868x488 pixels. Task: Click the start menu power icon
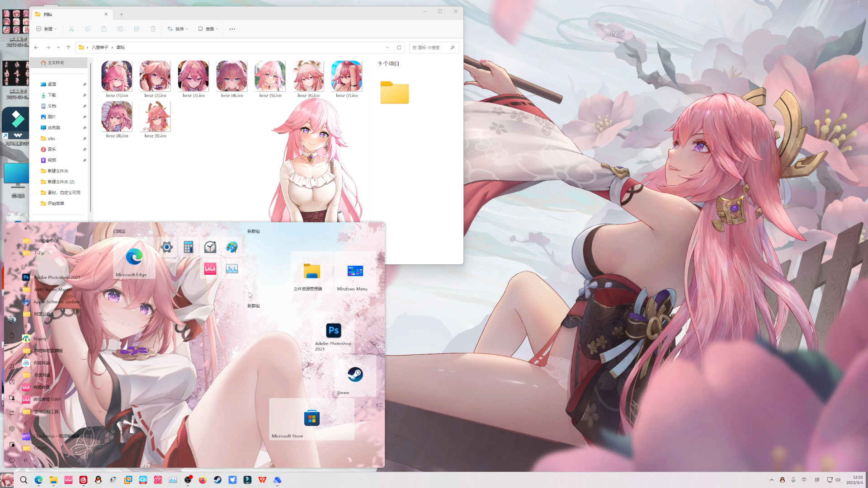12,460
